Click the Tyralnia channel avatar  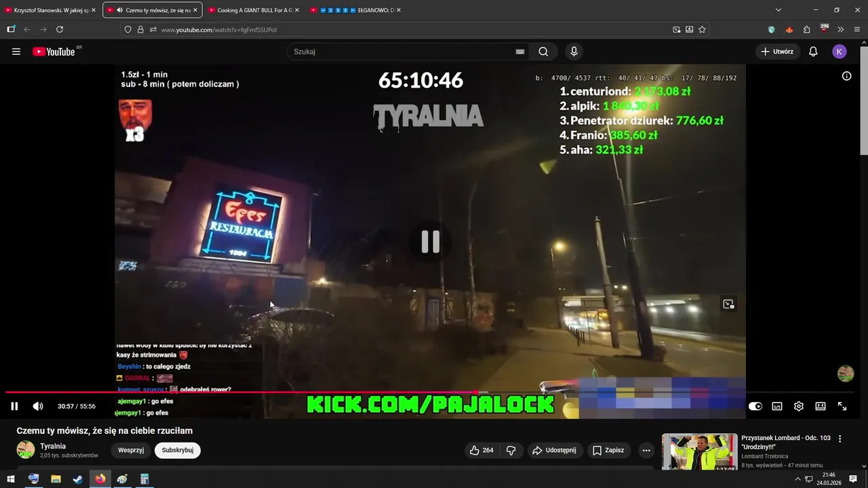pos(26,450)
